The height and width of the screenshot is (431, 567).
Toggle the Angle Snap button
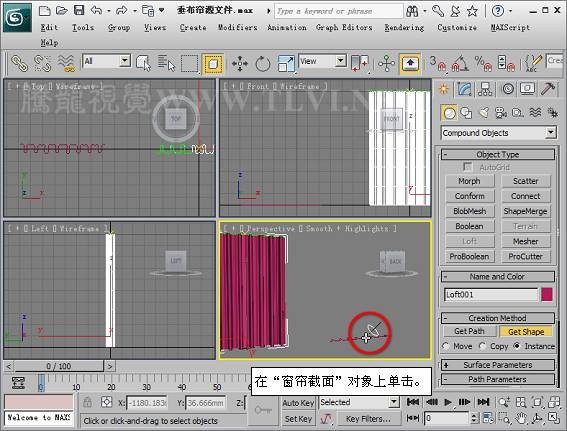coord(460,64)
